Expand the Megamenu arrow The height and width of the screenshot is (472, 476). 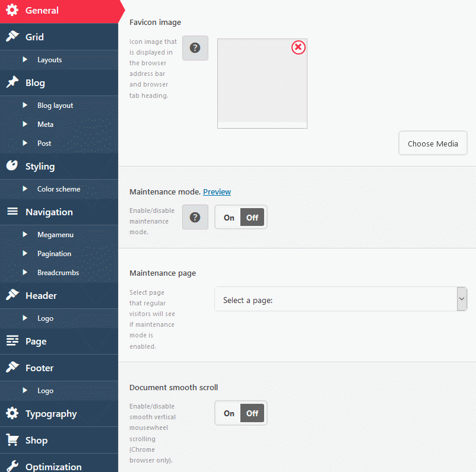pos(25,234)
